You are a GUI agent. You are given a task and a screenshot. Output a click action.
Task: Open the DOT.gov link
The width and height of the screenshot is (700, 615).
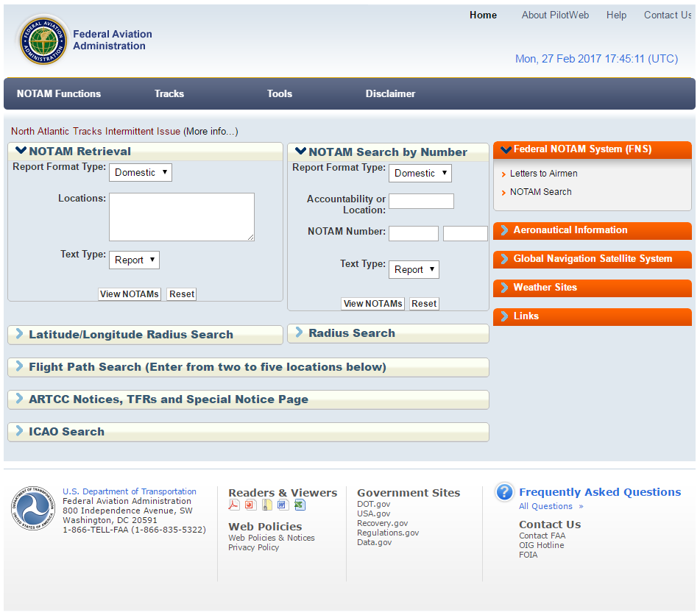pyautogui.click(x=374, y=504)
